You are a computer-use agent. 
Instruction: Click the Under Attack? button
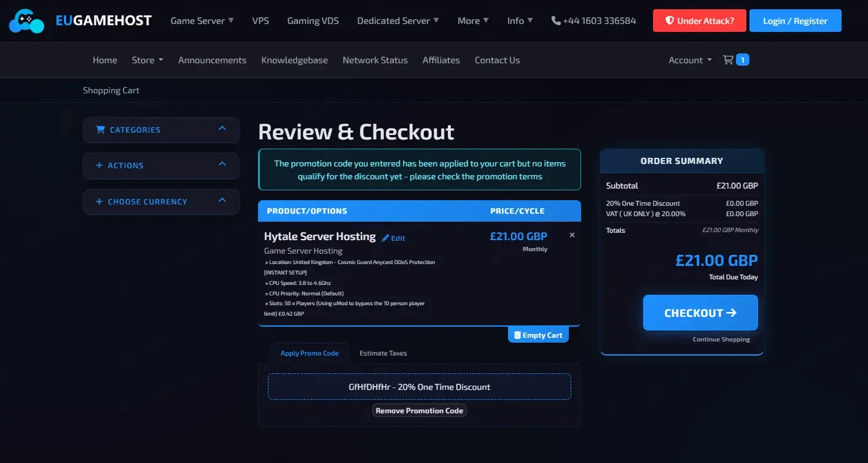tap(699, 21)
